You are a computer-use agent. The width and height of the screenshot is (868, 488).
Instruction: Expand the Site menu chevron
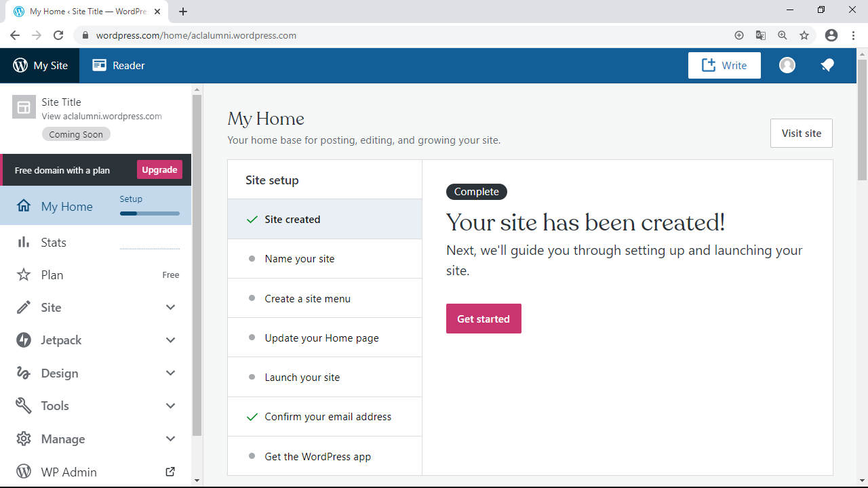coord(170,308)
